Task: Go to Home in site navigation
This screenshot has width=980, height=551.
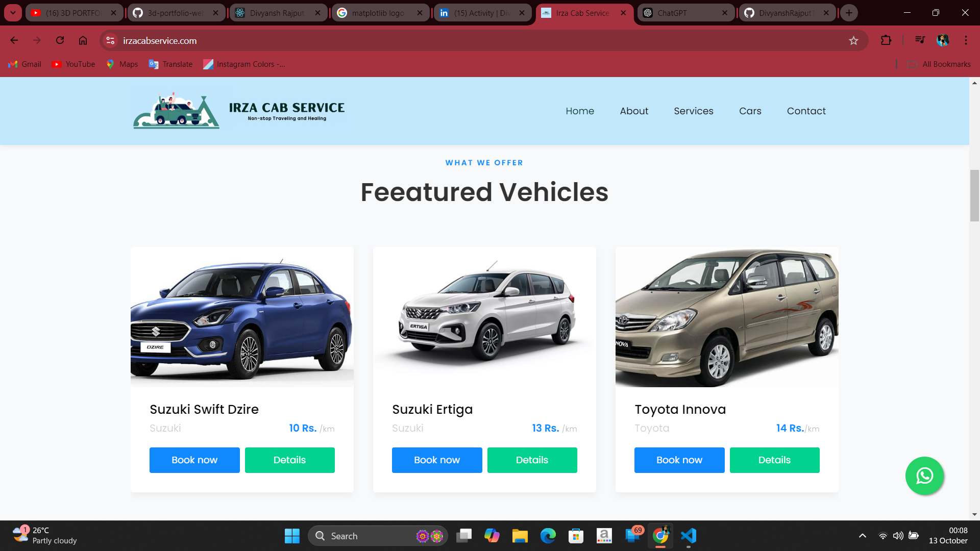Action: 580,111
